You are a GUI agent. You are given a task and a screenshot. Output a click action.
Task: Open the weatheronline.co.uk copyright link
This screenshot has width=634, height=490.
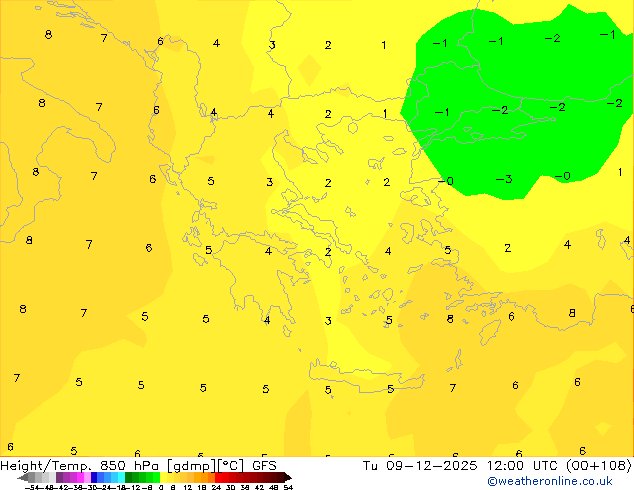pos(550,481)
